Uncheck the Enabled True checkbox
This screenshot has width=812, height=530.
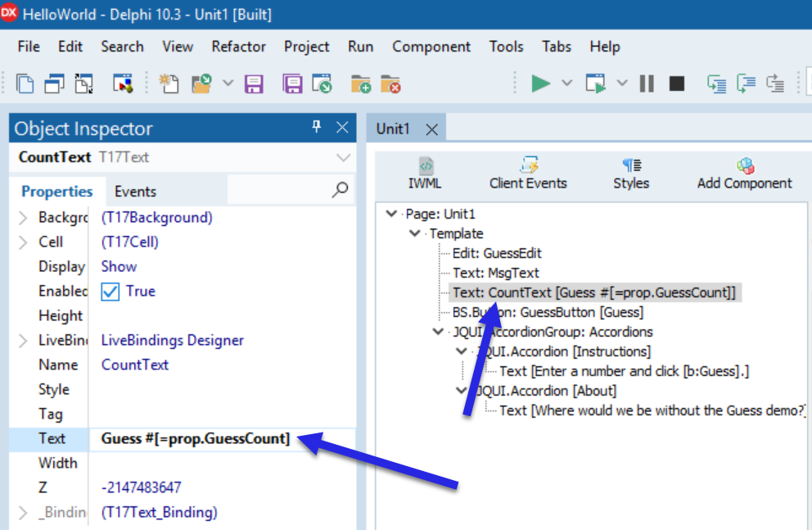point(111,292)
